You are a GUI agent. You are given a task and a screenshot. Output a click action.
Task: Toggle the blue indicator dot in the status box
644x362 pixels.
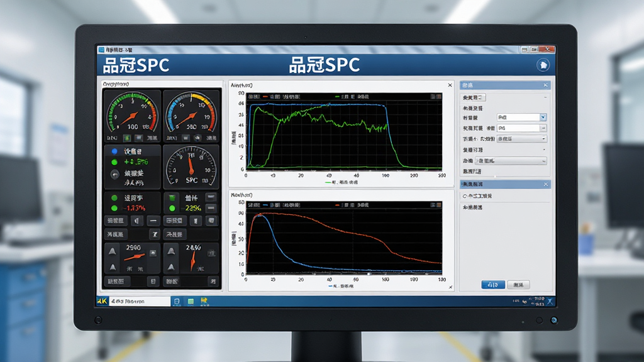114,151
